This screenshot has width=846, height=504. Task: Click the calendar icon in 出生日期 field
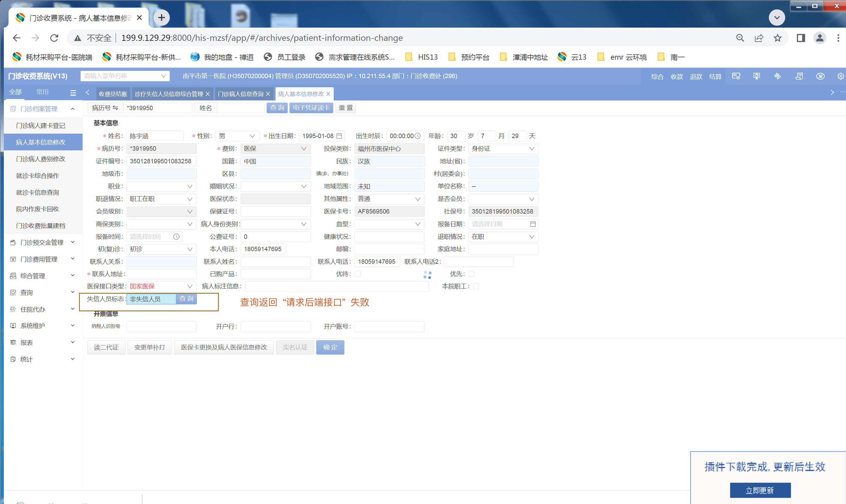click(x=339, y=136)
